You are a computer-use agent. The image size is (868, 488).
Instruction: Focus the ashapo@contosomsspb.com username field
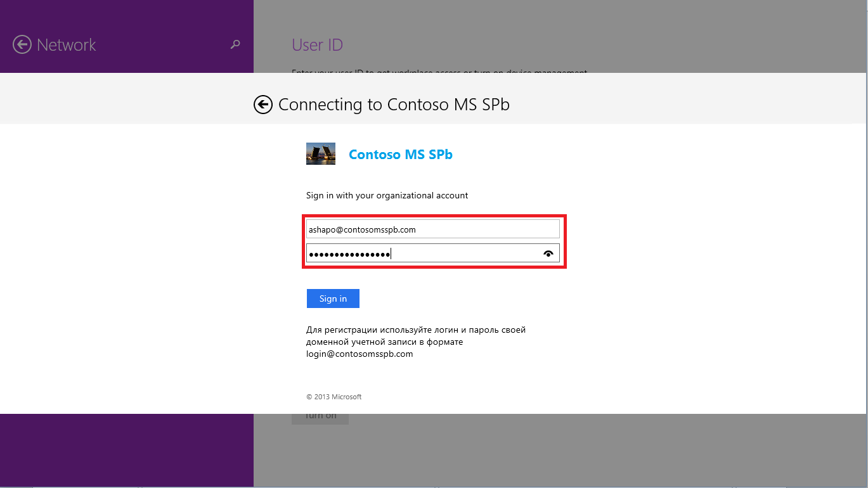(x=433, y=229)
